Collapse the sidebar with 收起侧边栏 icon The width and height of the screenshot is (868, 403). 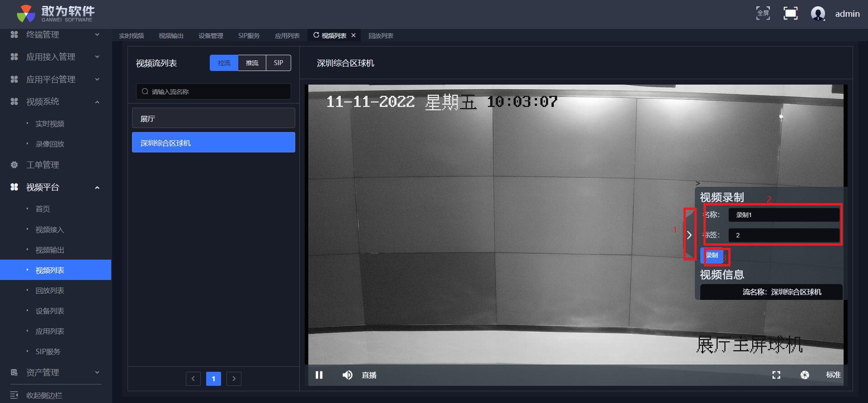click(14, 395)
